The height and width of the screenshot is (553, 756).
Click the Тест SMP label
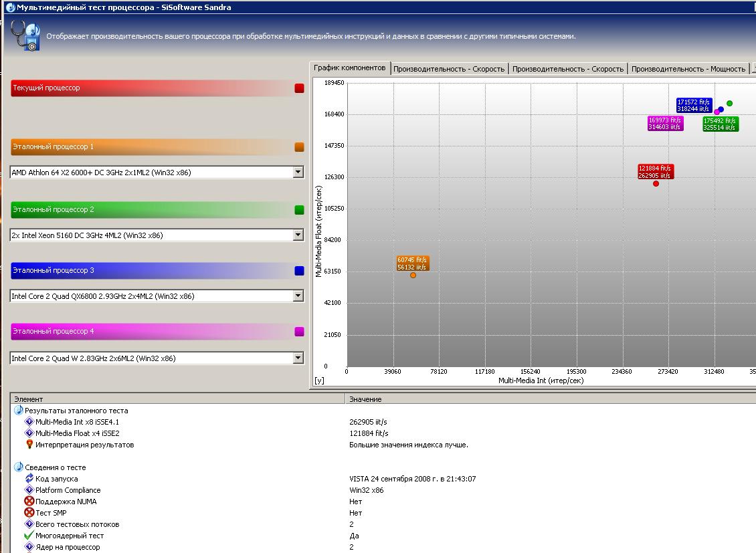click(x=51, y=513)
